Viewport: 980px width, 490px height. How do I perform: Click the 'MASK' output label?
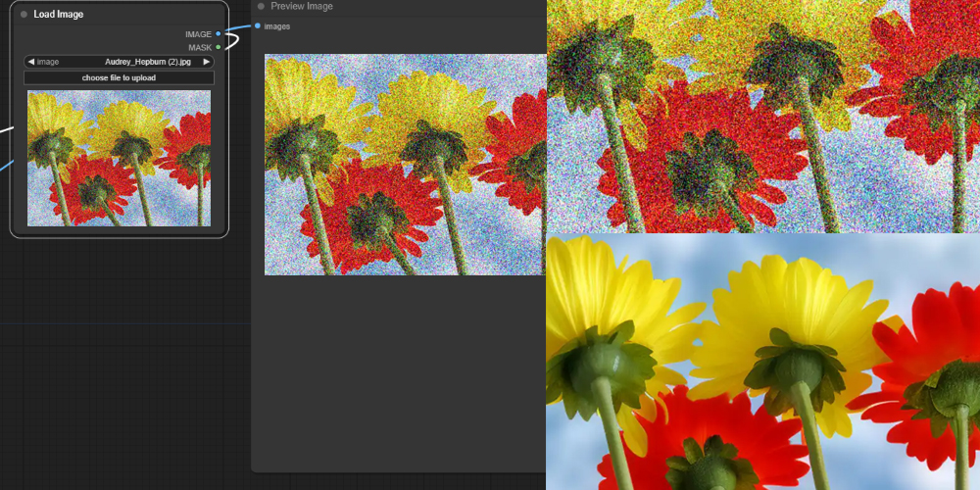(200, 47)
